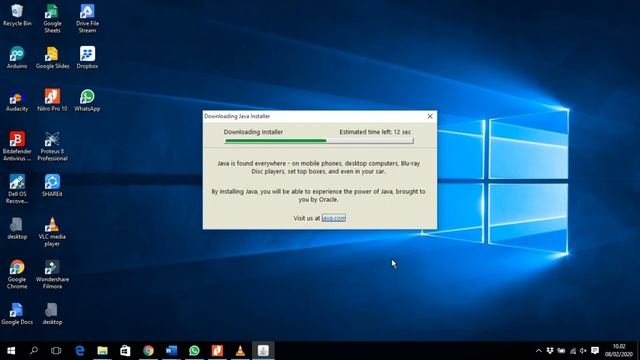Click the 'Java is found everywhere' paragraph

pyautogui.click(x=318, y=167)
